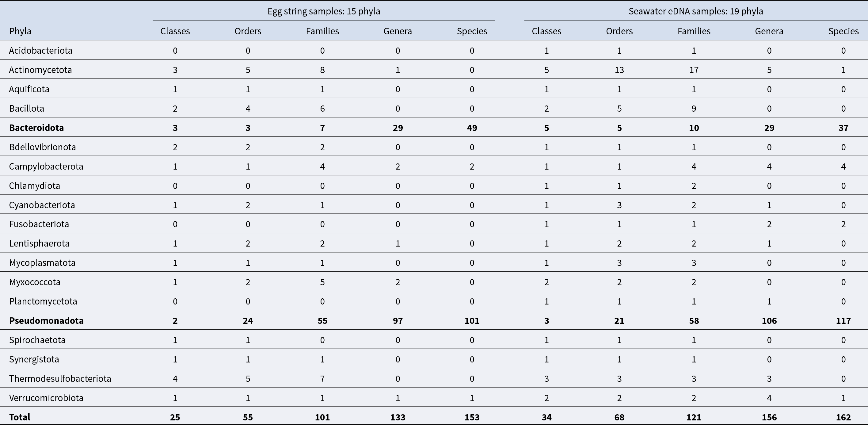Click the Pseudomonadota species value 117

coord(843,320)
